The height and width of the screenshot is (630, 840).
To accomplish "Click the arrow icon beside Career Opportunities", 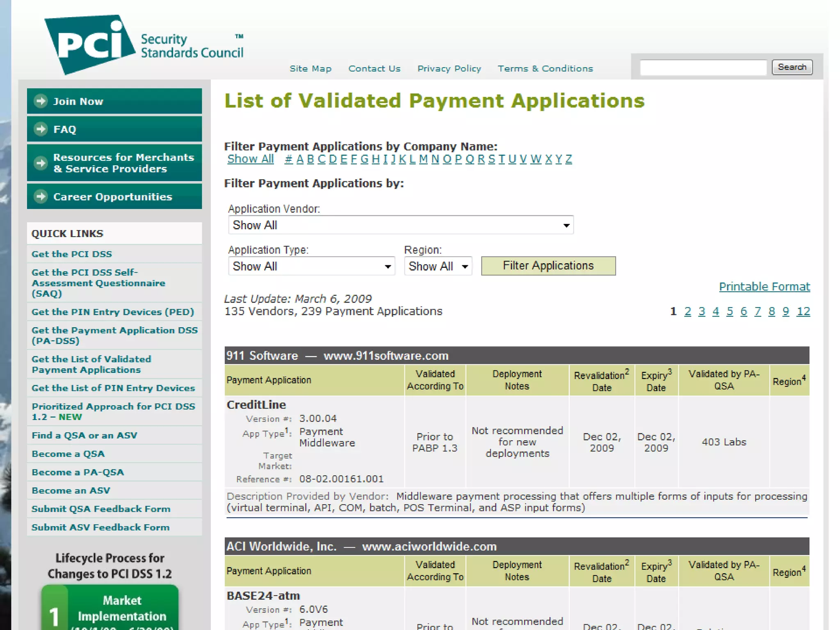I will point(41,196).
